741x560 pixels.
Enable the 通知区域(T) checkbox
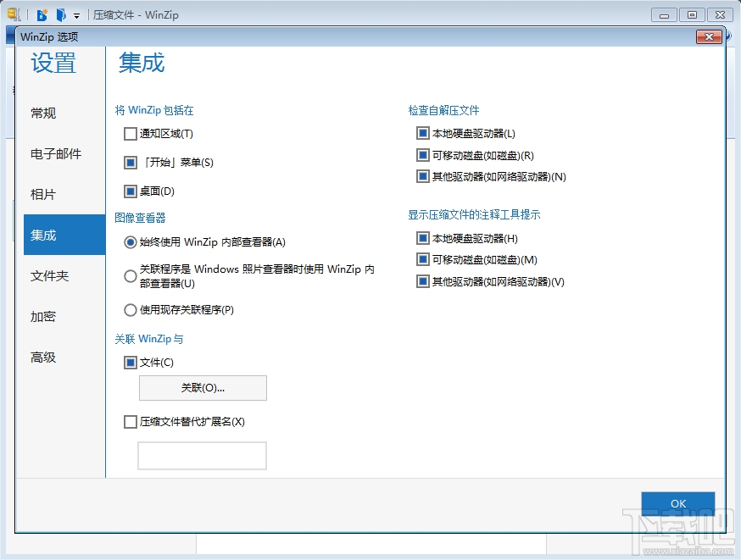coord(131,133)
